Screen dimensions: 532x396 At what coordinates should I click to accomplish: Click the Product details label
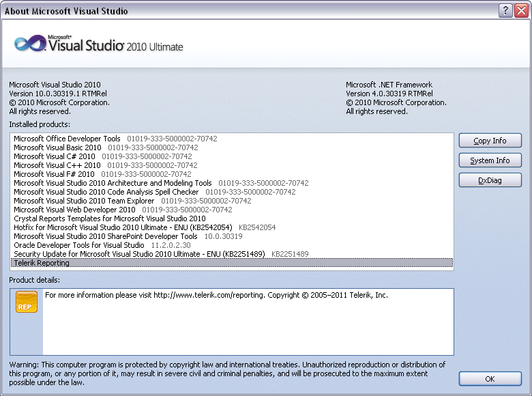pyautogui.click(x=35, y=280)
